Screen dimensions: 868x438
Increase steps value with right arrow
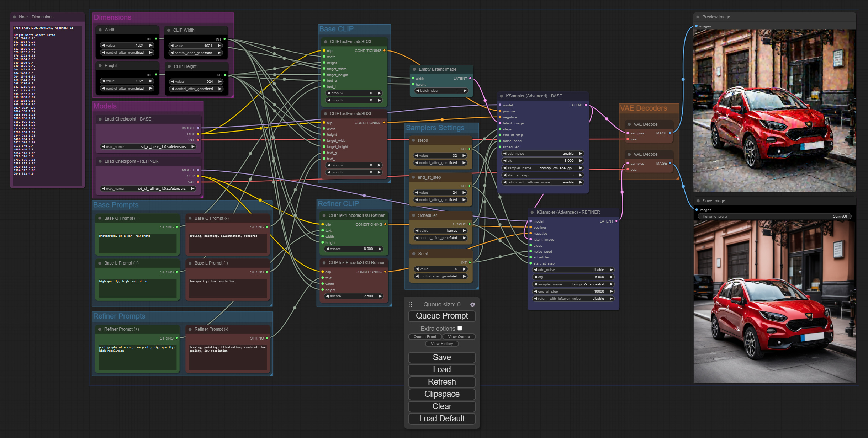[464, 156]
